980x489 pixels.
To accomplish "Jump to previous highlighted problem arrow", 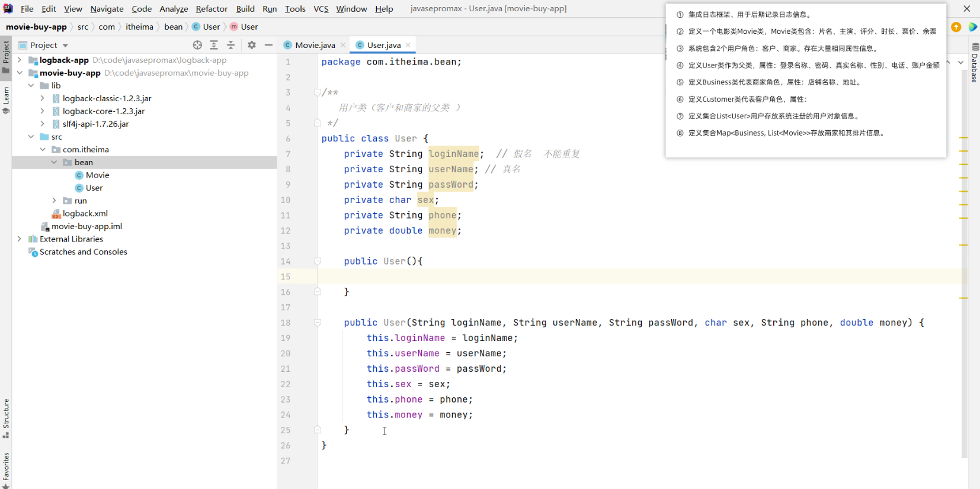I will tap(949, 62).
